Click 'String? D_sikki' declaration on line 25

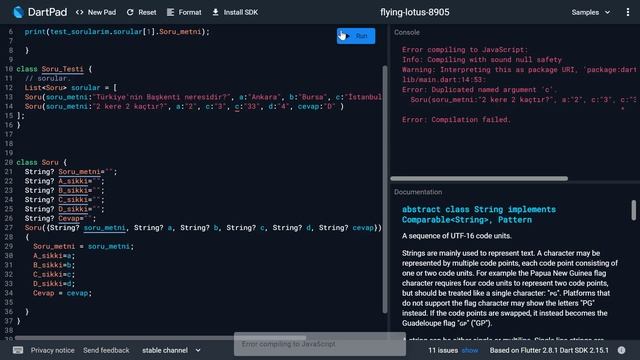click(64, 209)
